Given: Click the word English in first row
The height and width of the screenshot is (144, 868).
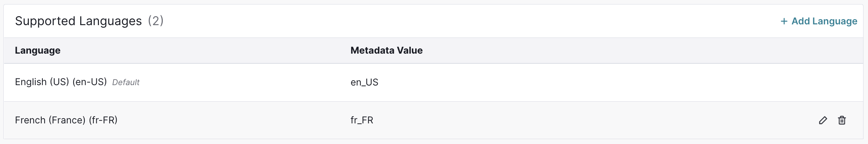Looking at the screenshot, I should (31, 82).
